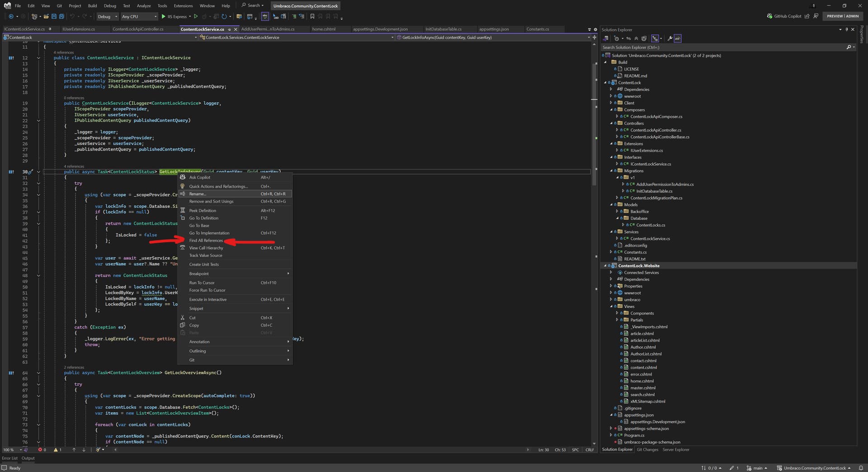
Task: Collapse the Migrations folder in Solution Explorer
Action: 611,171
